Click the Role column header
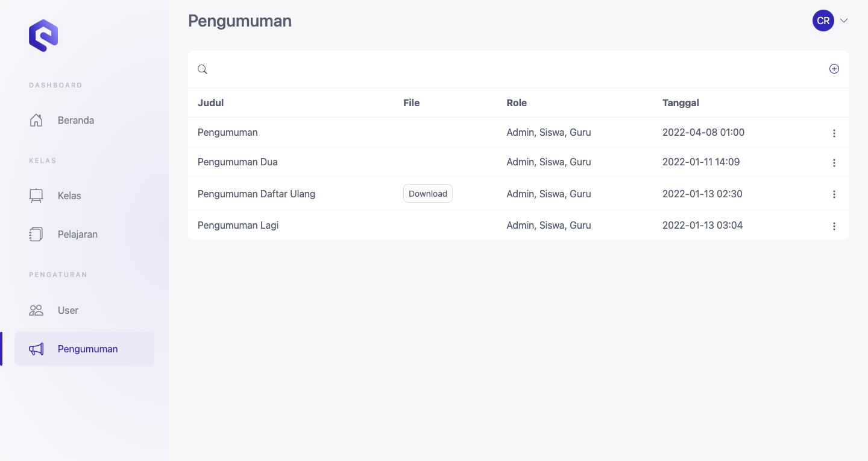 coord(517,103)
